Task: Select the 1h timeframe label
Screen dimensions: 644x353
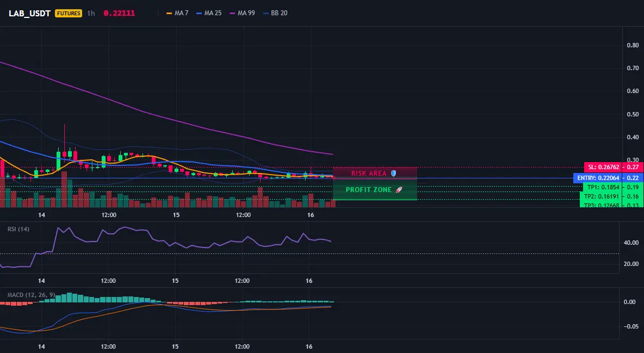Action: [91, 13]
